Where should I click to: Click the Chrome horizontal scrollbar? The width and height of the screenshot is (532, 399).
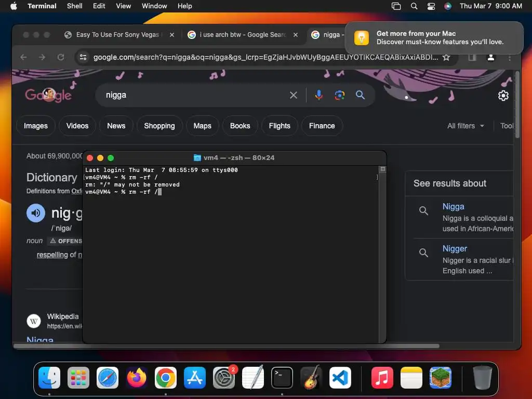[x=227, y=346]
